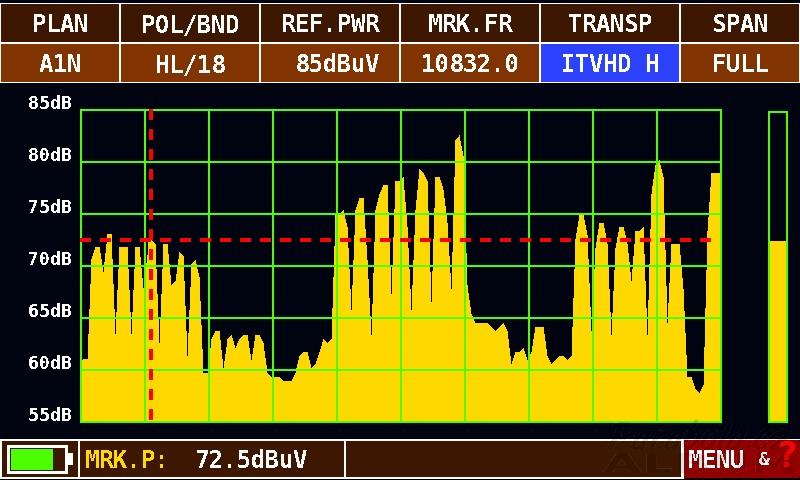
Task: Open the MENU button
Action: click(x=716, y=460)
